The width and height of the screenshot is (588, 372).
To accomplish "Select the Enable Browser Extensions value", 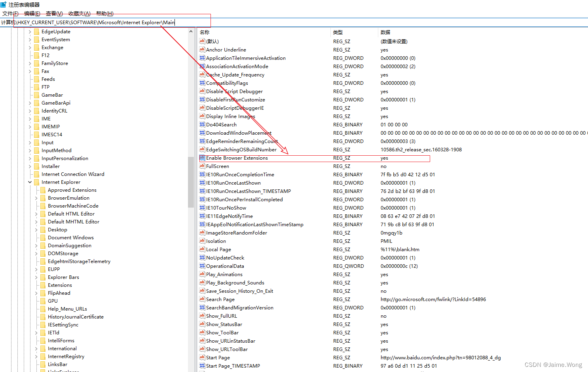I will [x=237, y=158].
